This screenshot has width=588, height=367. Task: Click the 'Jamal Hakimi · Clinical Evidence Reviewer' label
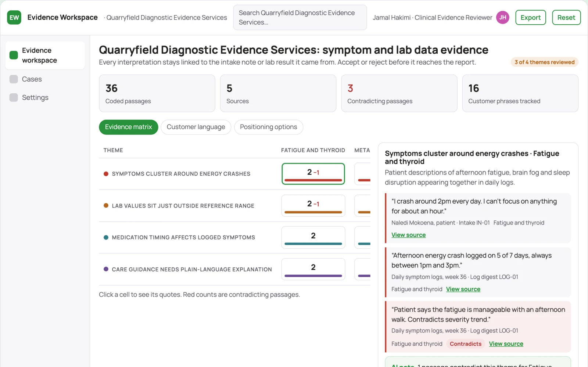[x=433, y=18]
